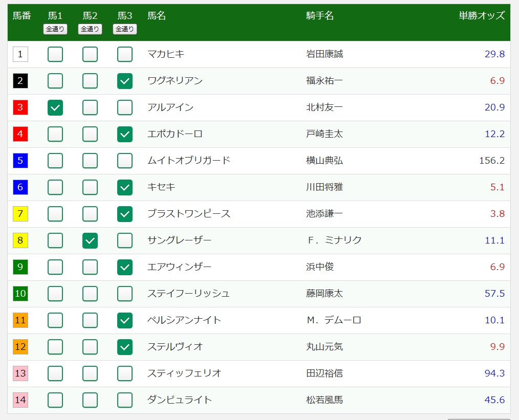
Task: Uncheck 馬2 box for サングレーザー
Action: point(90,240)
